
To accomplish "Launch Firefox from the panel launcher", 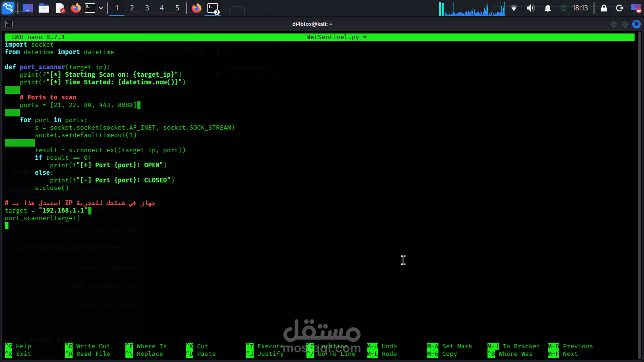I will point(75,8).
